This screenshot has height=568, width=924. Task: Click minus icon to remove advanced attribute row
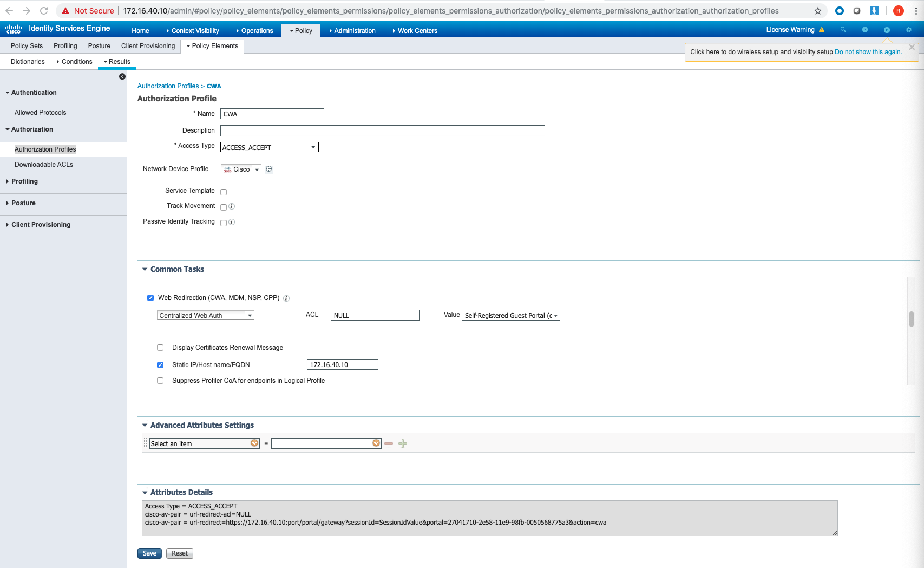389,443
